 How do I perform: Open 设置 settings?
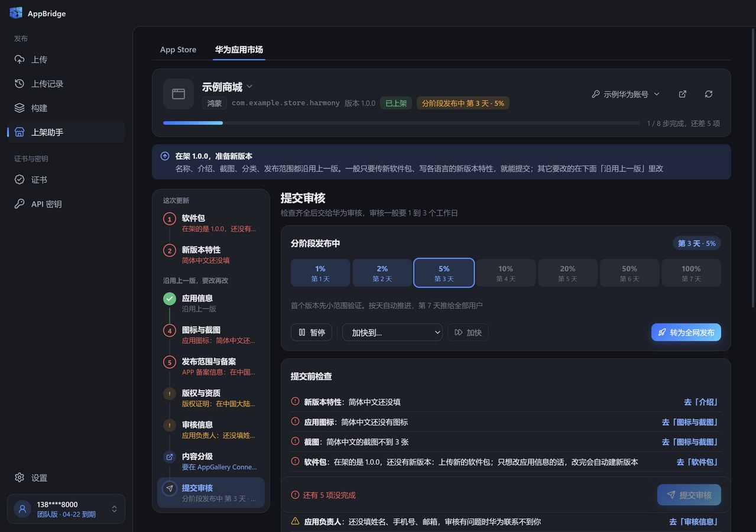[66, 478]
